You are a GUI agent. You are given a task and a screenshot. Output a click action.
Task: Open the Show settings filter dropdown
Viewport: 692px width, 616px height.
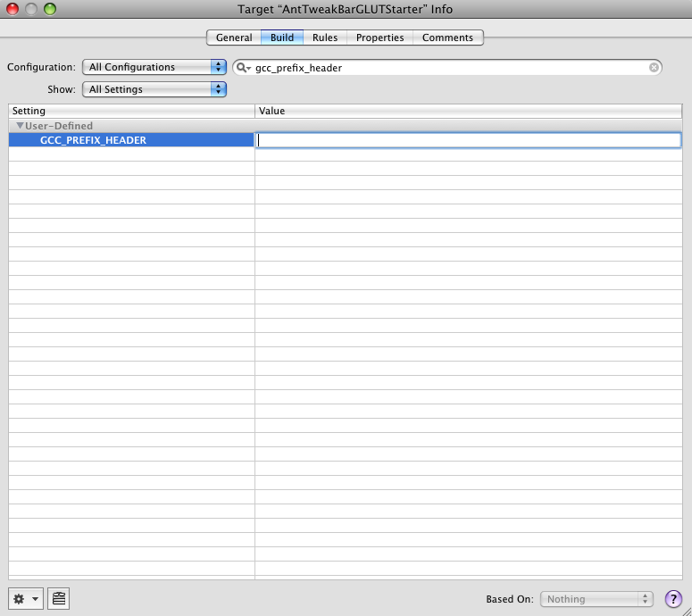coord(154,89)
